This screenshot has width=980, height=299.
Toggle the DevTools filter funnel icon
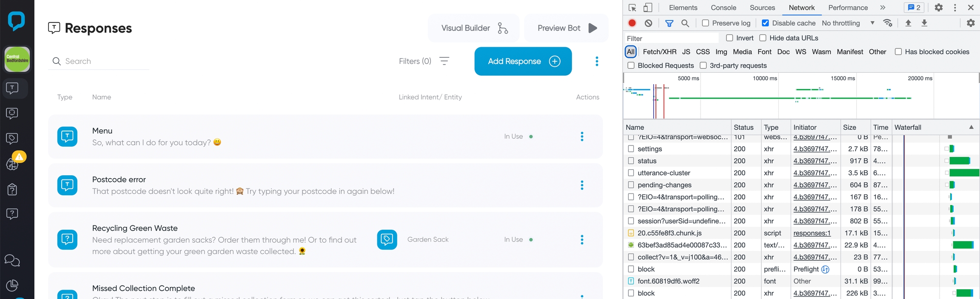(669, 23)
